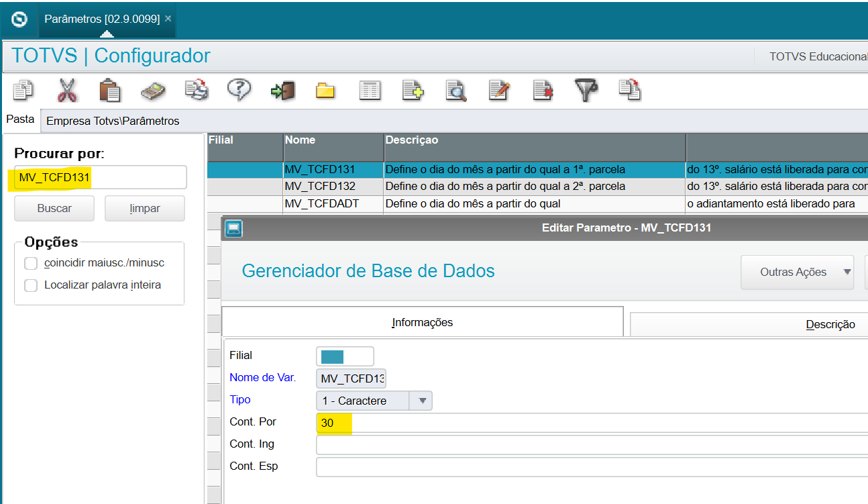Click the Nome de Var. label

pyautogui.click(x=263, y=377)
